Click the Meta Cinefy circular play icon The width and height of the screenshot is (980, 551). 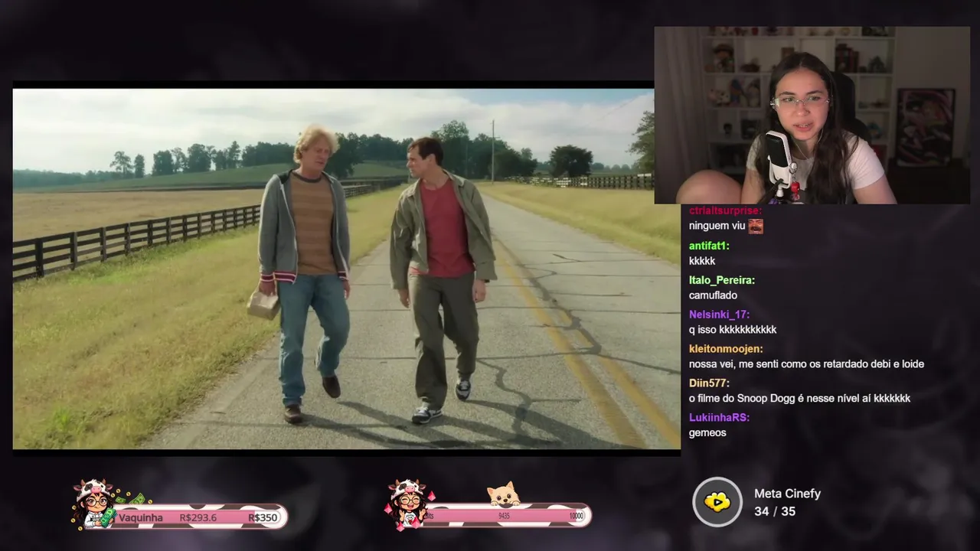pos(717,502)
